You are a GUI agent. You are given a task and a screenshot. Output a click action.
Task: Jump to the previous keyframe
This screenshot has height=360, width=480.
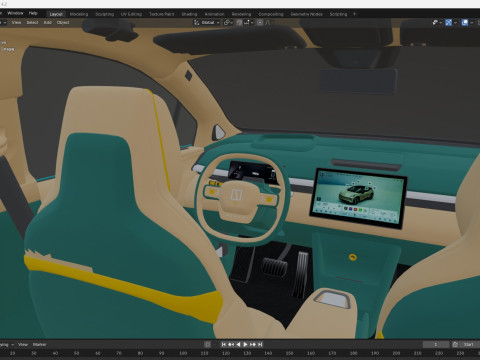click(x=231, y=344)
